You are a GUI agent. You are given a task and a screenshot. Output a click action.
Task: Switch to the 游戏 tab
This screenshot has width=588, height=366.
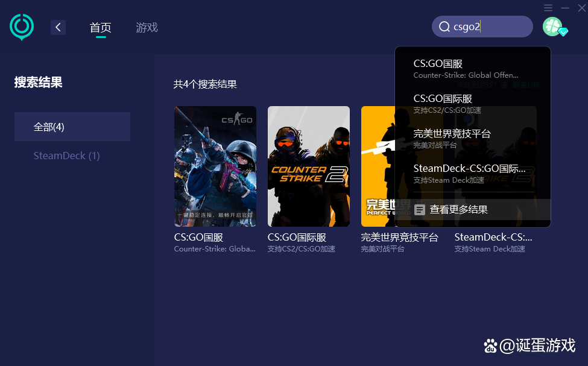coord(147,27)
